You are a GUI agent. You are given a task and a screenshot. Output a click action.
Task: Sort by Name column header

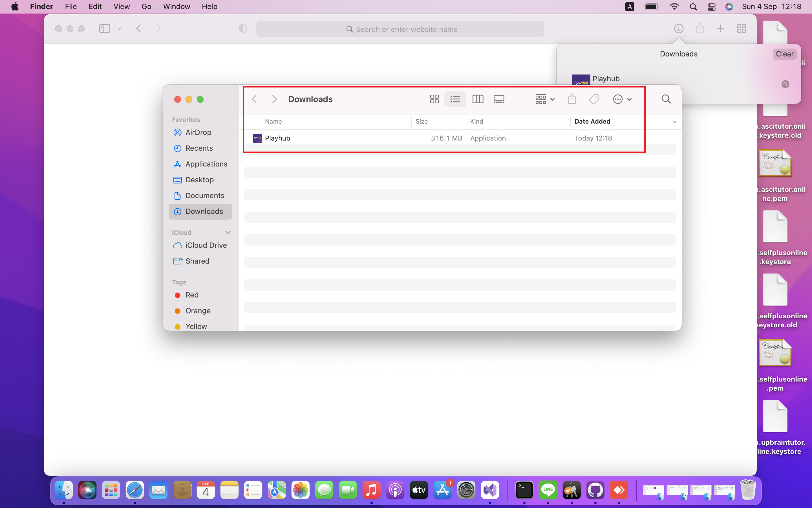click(x=273, y=121)
